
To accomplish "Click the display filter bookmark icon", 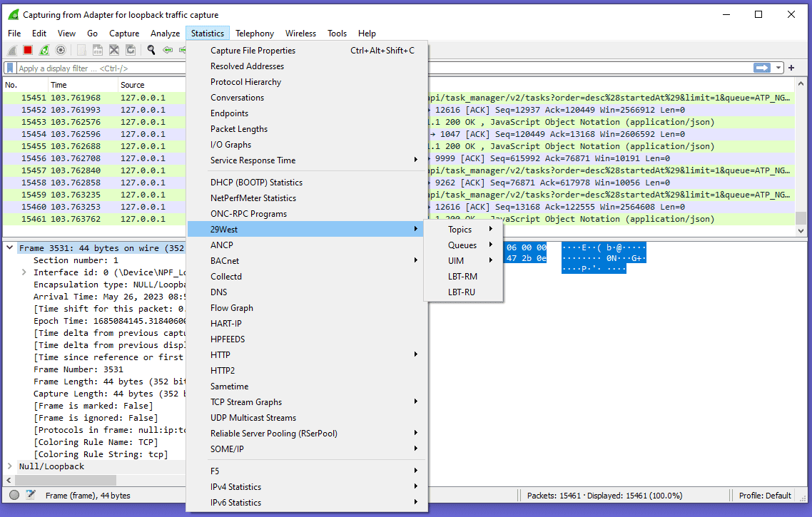I will (10, 68).
